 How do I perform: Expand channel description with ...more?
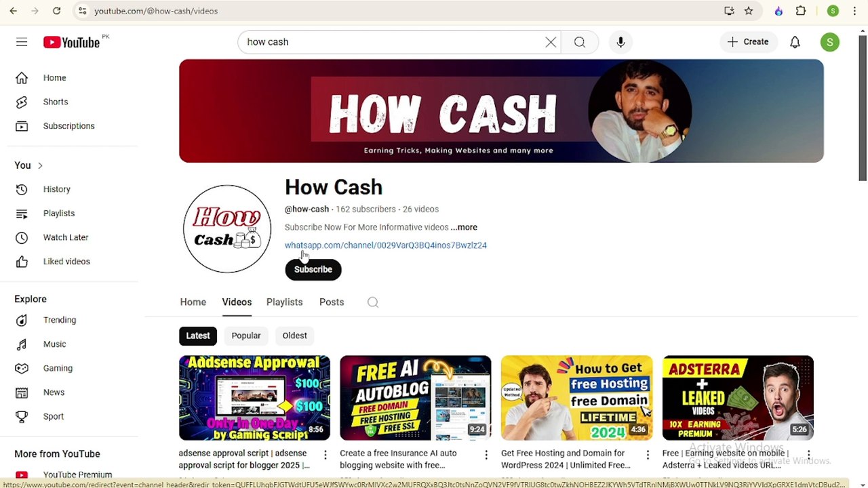tap(464, 227)
